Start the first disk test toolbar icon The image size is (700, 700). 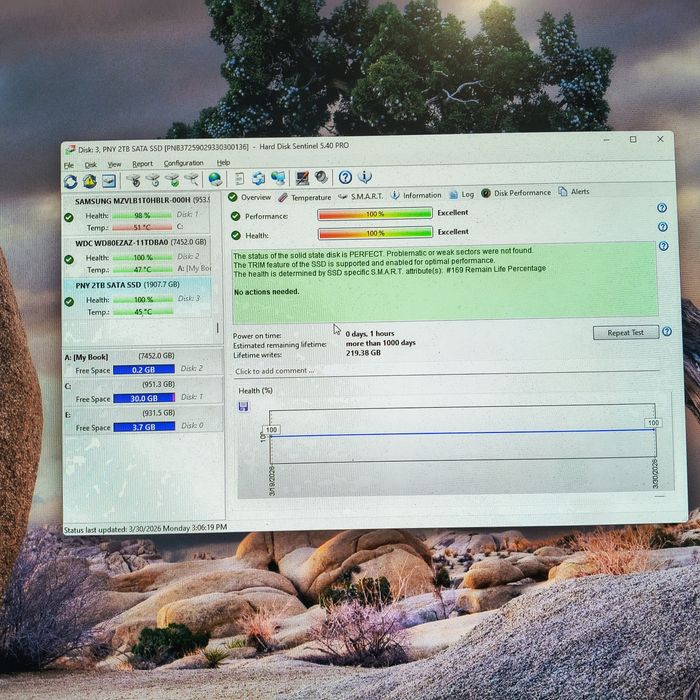[133, 180]
